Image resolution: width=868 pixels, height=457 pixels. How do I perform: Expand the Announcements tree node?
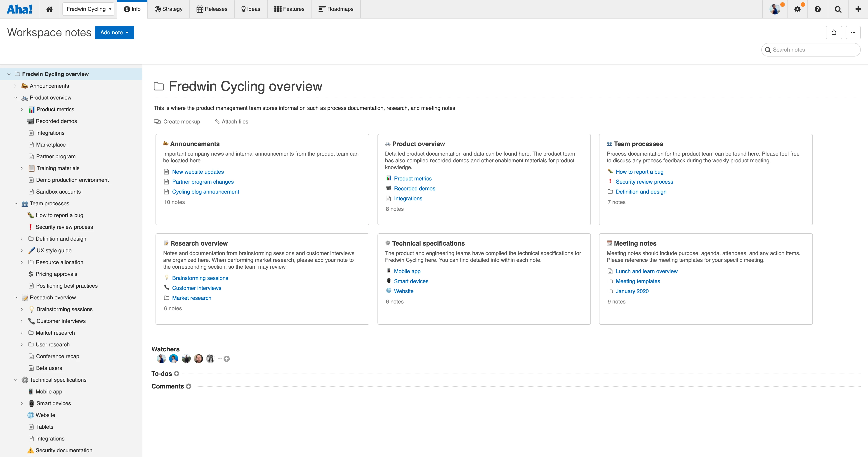15,86
